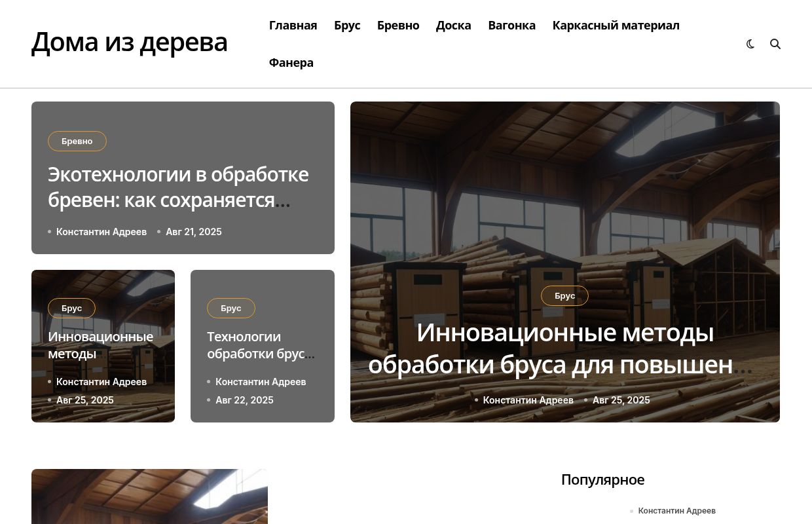Click Брус badge on the Технологии обработки card
This screenshot has width=812, height=524.
(231, 309)
